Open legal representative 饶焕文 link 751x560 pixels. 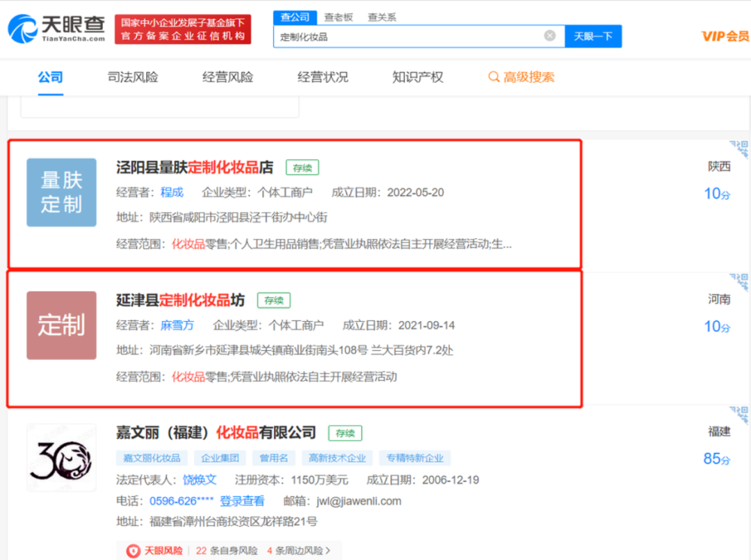(x=200, y=480)
